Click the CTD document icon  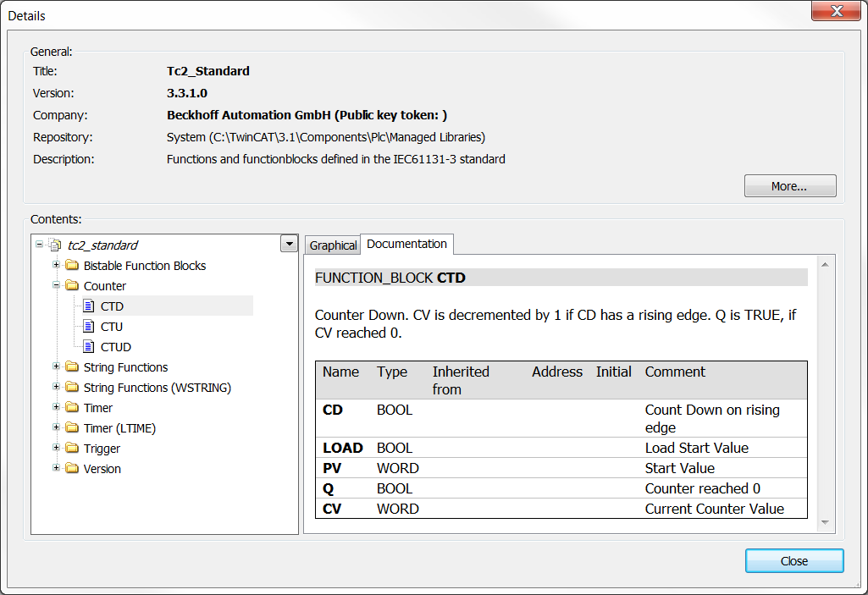89,306
